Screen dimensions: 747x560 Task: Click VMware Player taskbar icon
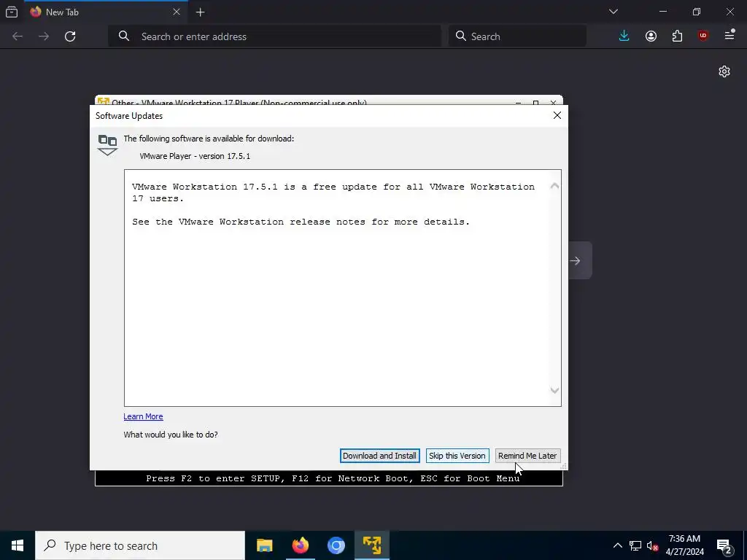tap(371, 545)
